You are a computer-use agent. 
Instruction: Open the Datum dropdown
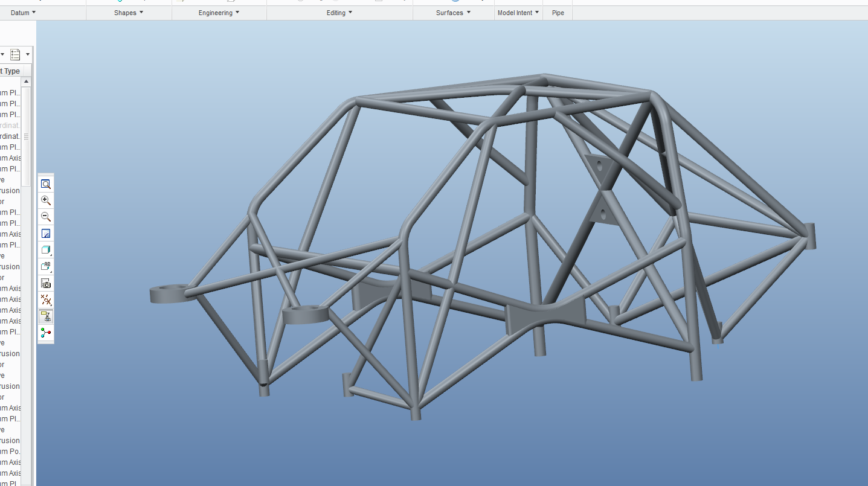tap(22, 12)
